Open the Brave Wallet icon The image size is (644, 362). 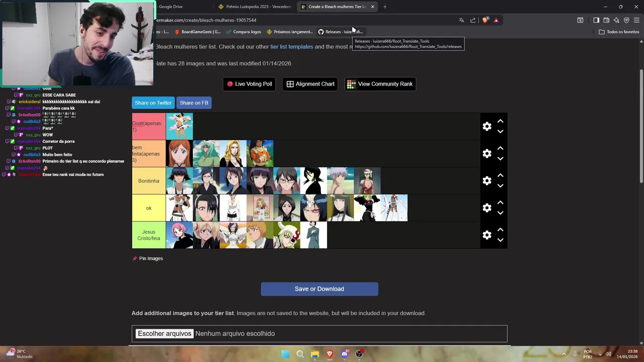tap(606, 20)
